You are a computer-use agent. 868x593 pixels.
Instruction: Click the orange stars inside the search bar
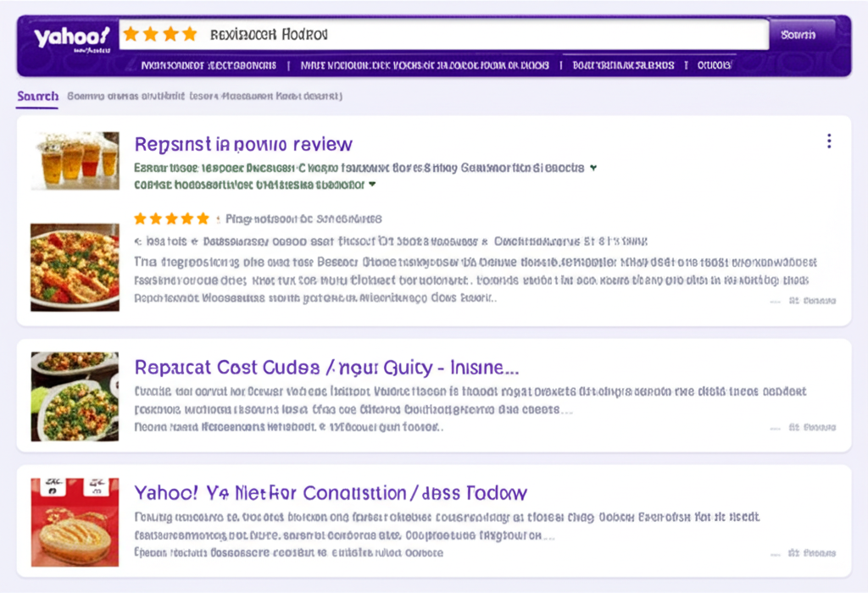[159, 35]
